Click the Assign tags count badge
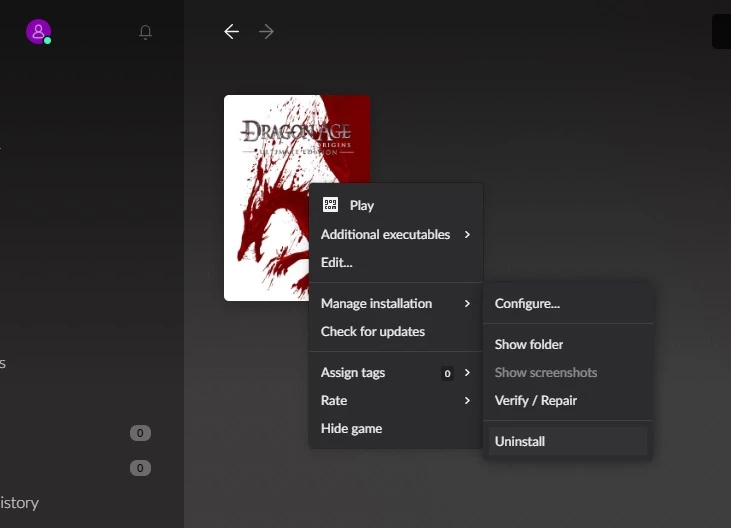This screenshot has height=528, width=731. 448,373
